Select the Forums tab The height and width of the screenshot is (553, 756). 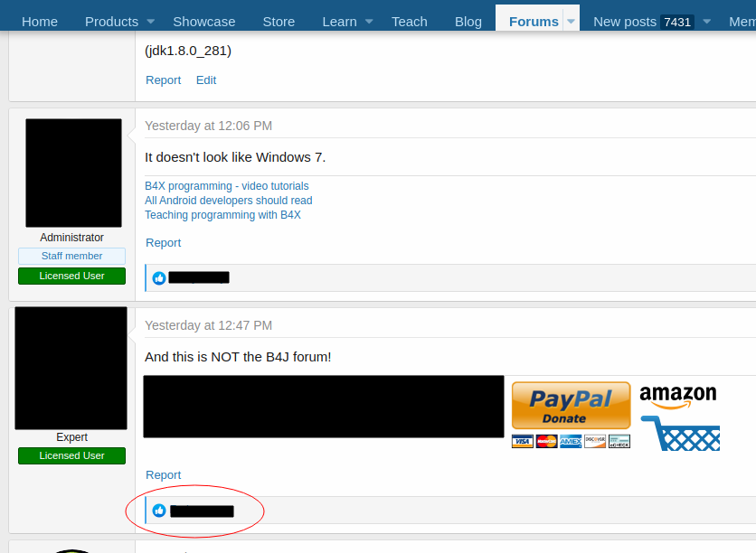(x=534, y=22)
